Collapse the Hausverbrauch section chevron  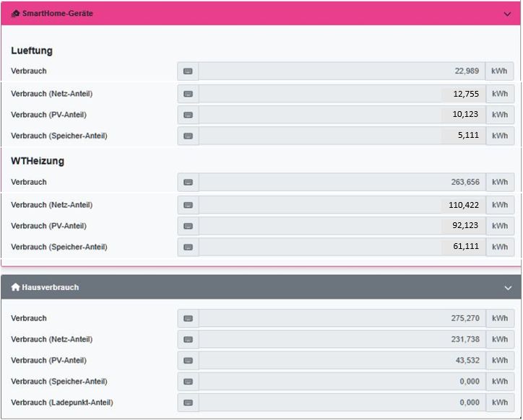[507, 287]
